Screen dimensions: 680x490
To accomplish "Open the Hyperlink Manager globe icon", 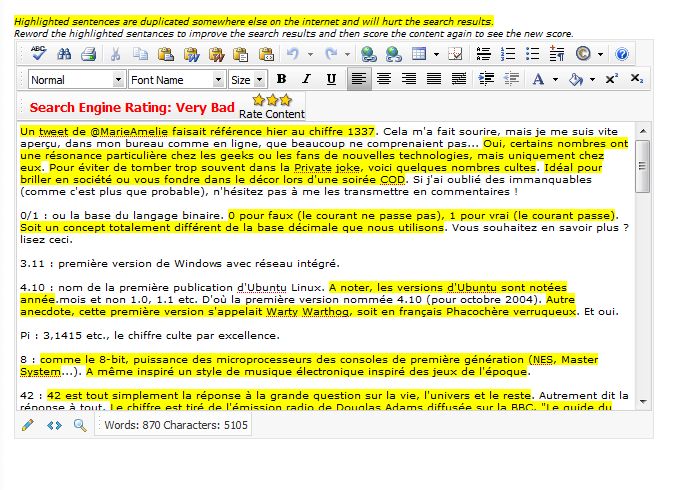I will (369, 54).
